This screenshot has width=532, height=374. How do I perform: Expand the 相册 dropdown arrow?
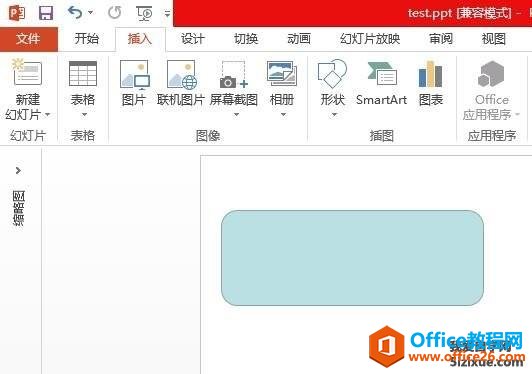(x=283, y=115)
